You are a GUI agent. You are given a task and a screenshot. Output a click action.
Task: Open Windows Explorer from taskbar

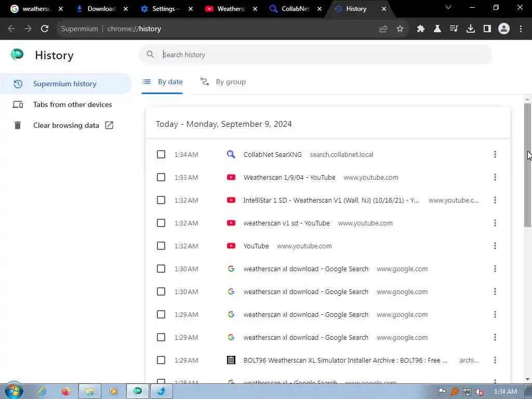tap(89, 392)
